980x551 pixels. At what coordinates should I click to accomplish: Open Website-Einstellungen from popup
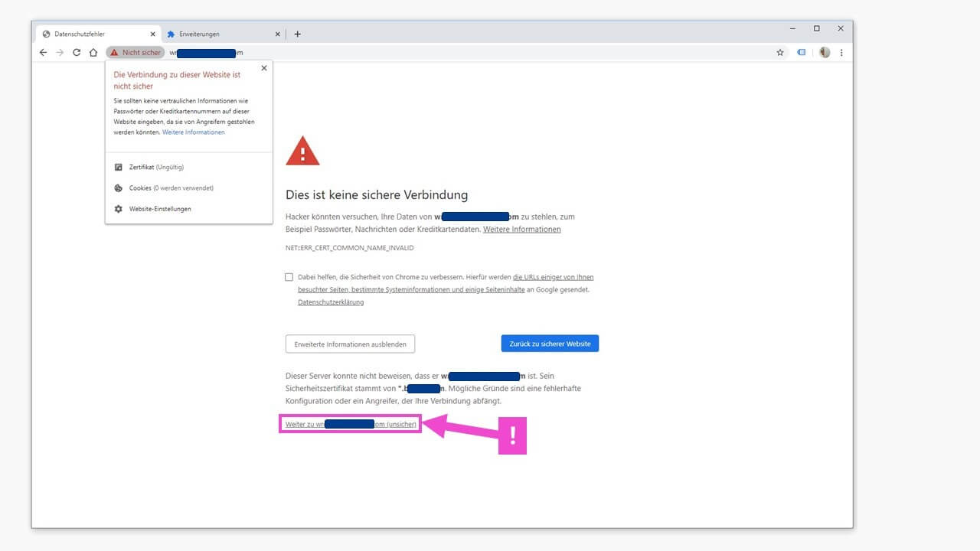(x=160, y=209)
